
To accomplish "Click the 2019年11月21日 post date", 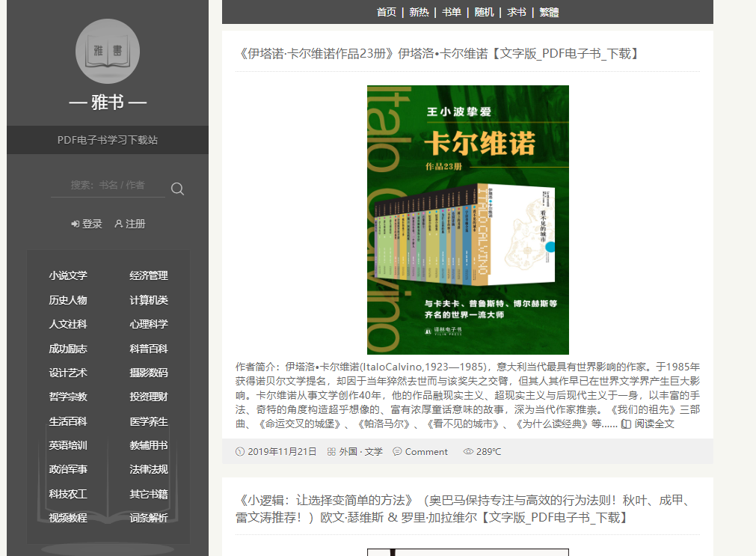I will 276,452.
